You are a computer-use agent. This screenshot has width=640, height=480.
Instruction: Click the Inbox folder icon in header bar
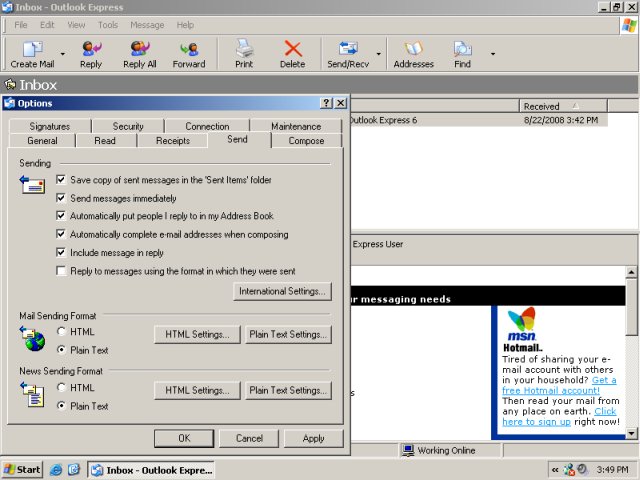(10, 84)
